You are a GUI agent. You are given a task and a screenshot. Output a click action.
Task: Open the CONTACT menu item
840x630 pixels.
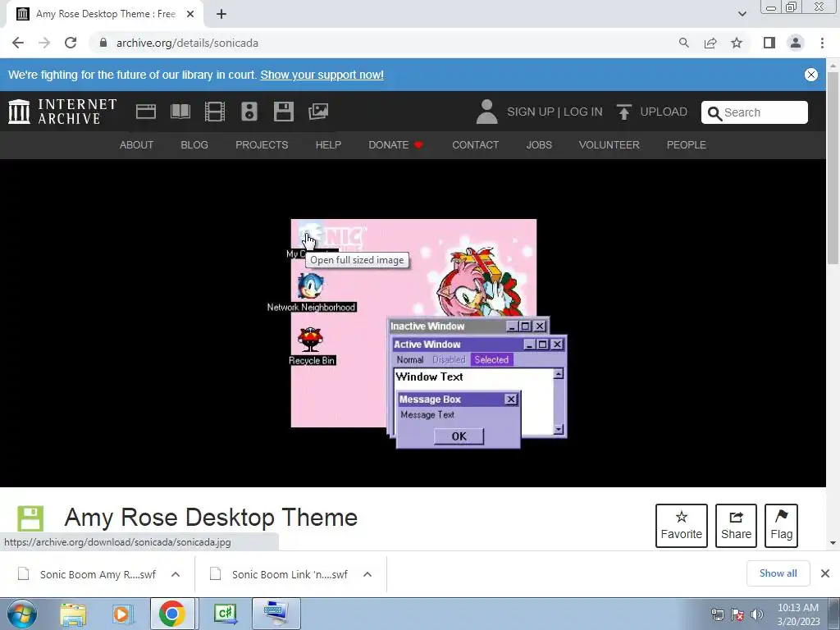tap(475, 144)
